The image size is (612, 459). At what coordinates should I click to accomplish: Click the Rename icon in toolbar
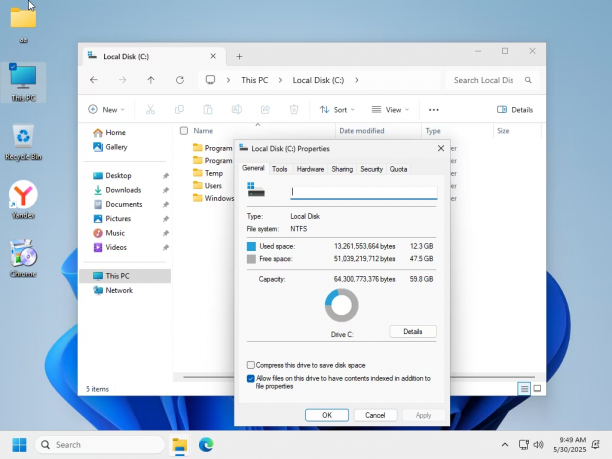pos(237,110)
